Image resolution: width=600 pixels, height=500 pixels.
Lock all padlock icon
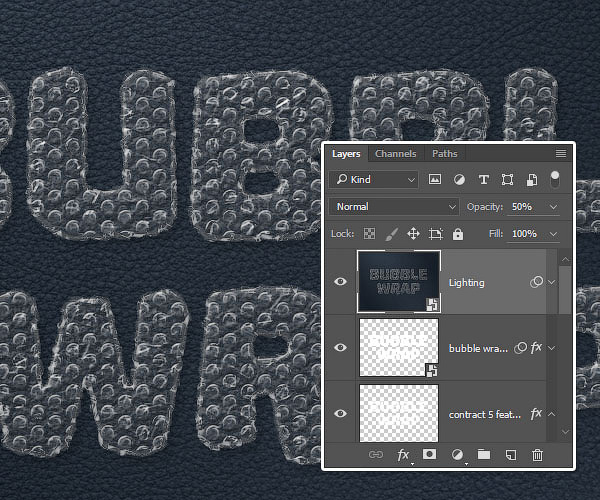click(458, 233)
